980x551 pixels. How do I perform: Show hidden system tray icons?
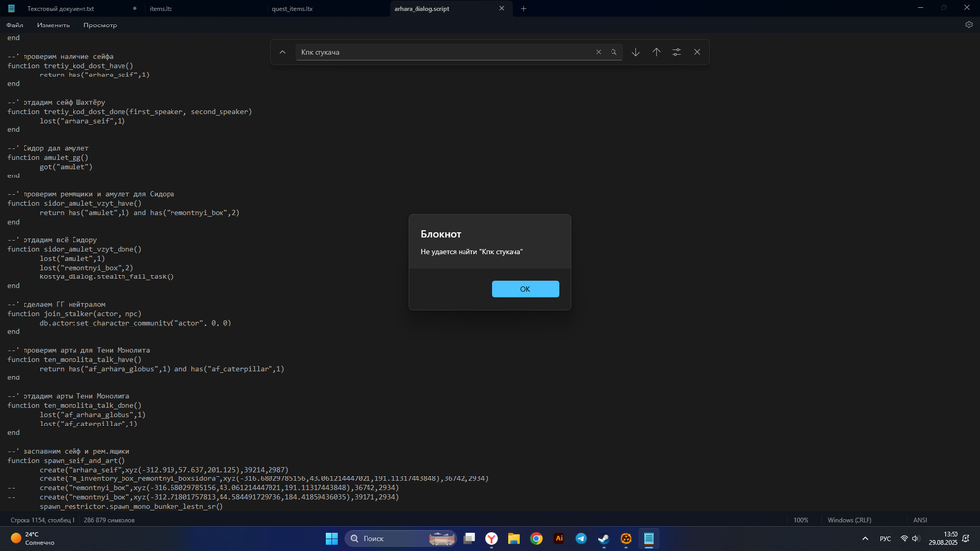click(863, 538)
